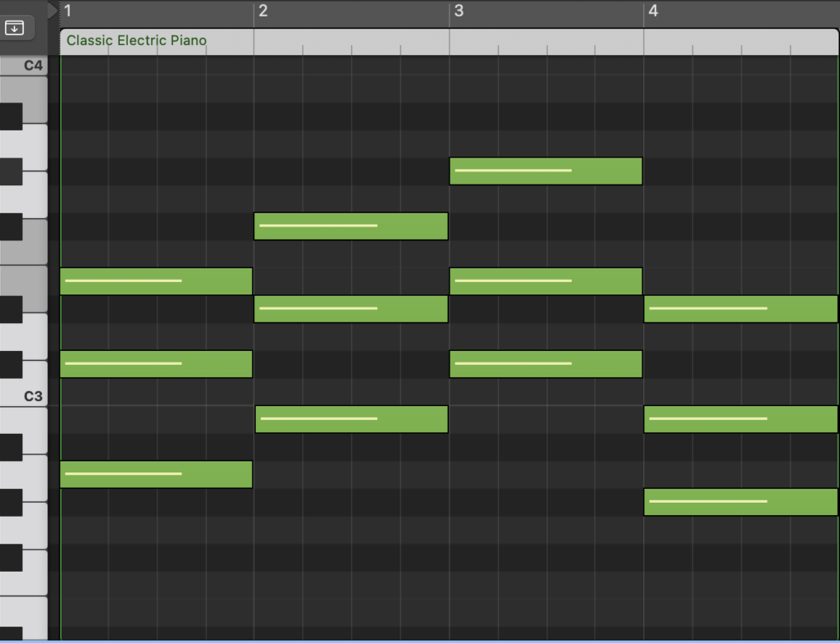The image size is (840, 643).
Task: Play the A#2 black piano key
Action: click(11, 447)
